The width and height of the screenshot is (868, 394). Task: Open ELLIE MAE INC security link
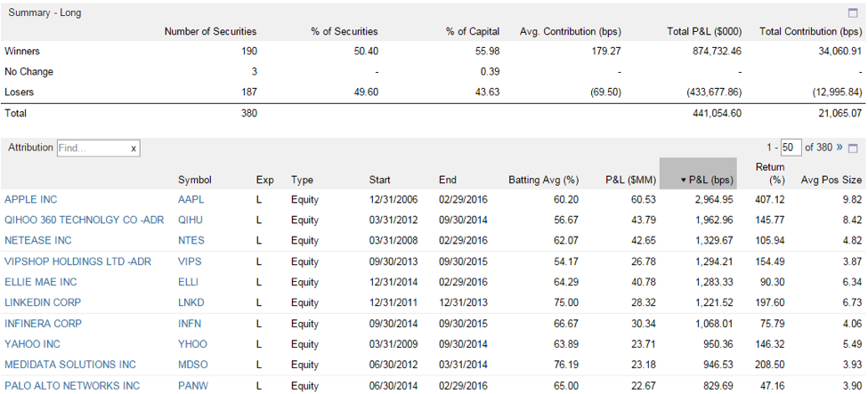tap(40, 282)
